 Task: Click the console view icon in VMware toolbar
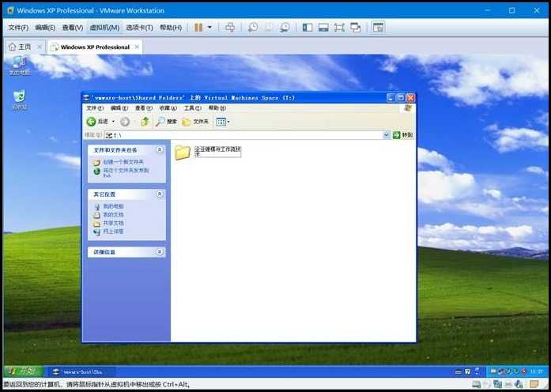tap(378, 28)
